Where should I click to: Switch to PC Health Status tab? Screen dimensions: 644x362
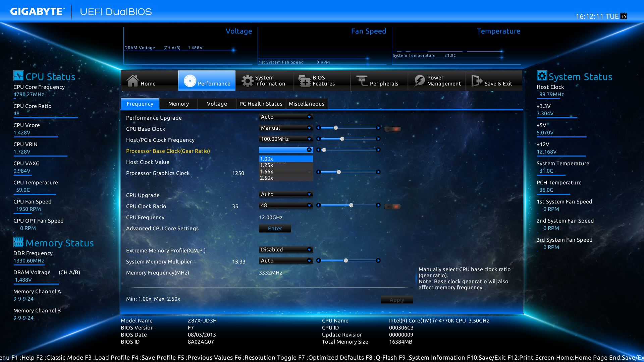click(261, 104)
